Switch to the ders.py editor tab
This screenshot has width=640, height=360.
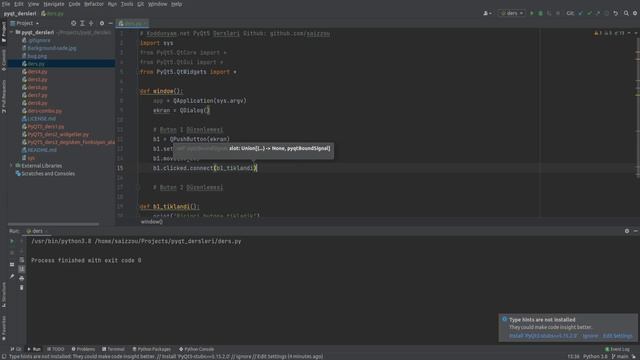pyautogui.click(x=133, y=23)
